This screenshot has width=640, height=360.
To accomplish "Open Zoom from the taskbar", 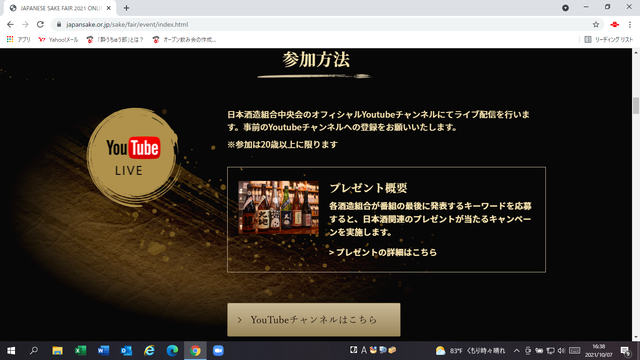I will coord(218,351).
